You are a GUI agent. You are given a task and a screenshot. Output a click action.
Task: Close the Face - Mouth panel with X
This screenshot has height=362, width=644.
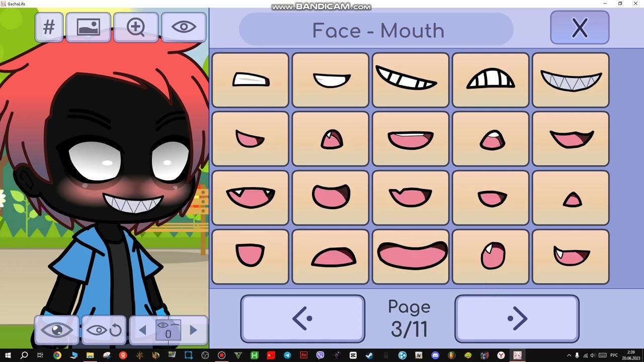pos(580,28)
